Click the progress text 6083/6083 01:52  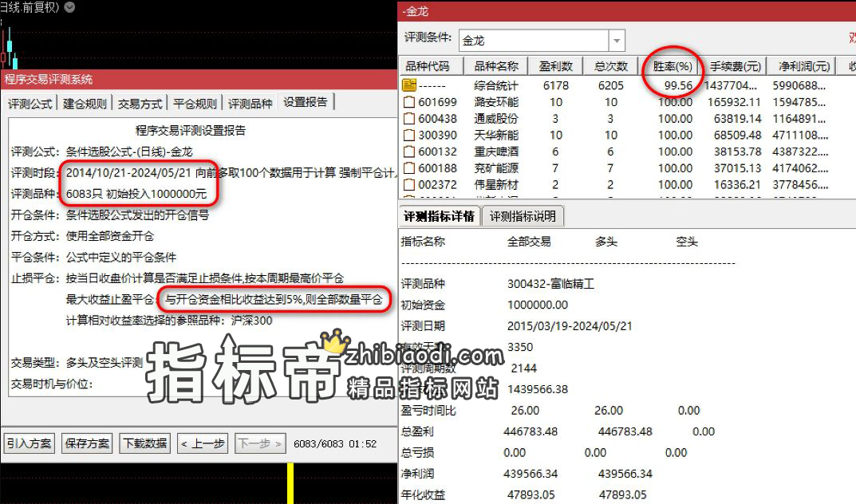335,444
